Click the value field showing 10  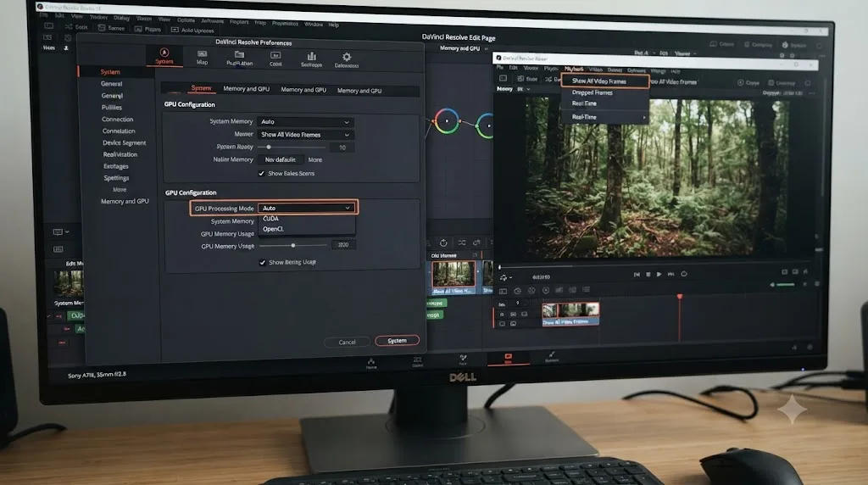pos(342,148)
